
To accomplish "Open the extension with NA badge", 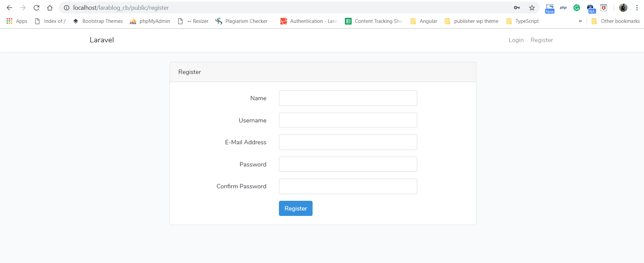I will [591, 8].
